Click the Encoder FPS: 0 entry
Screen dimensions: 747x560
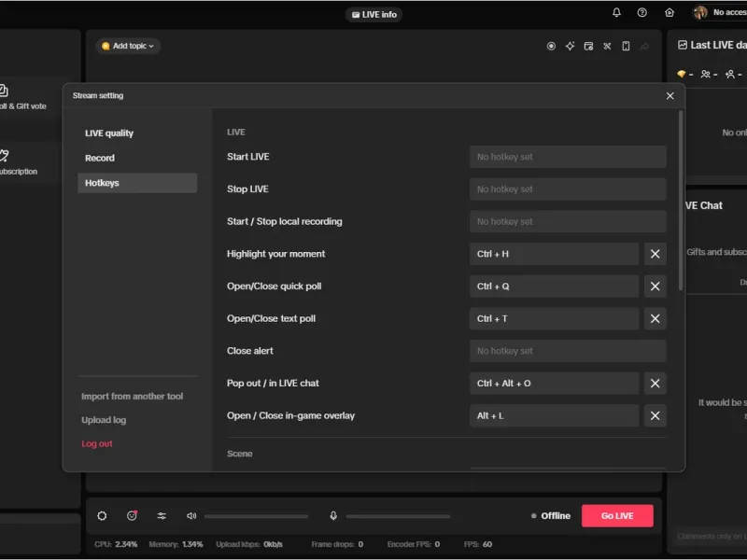coord(414,544)
